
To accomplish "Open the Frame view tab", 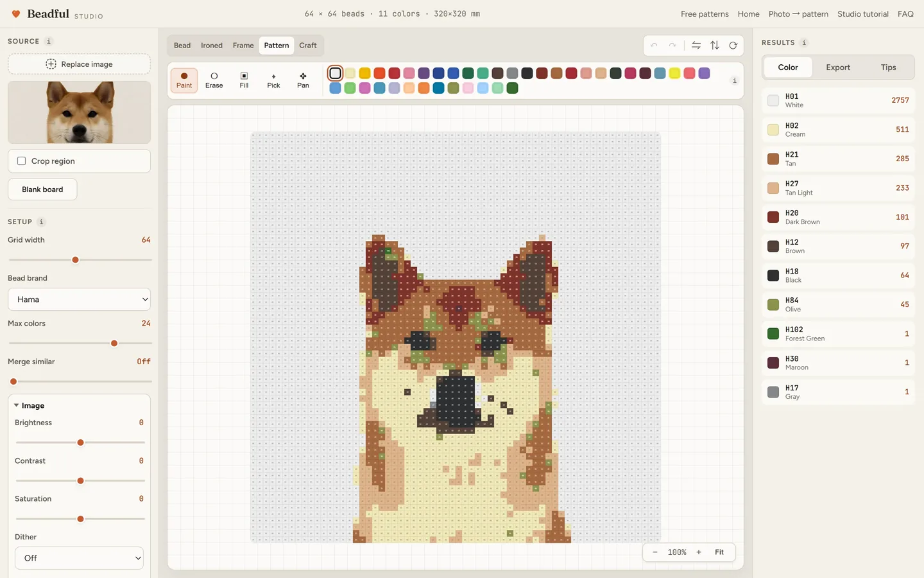I will [x=243, y=46].
